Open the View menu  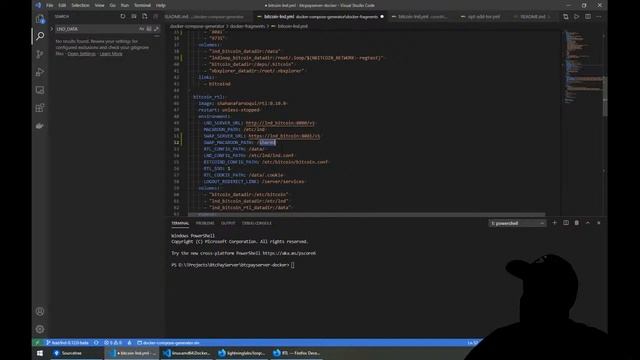100,5
